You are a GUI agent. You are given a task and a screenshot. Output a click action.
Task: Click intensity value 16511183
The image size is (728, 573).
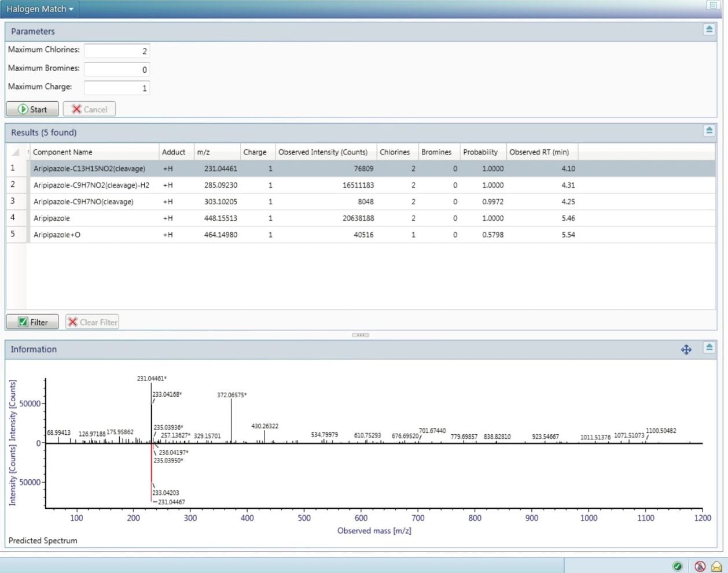pos(358,185)
